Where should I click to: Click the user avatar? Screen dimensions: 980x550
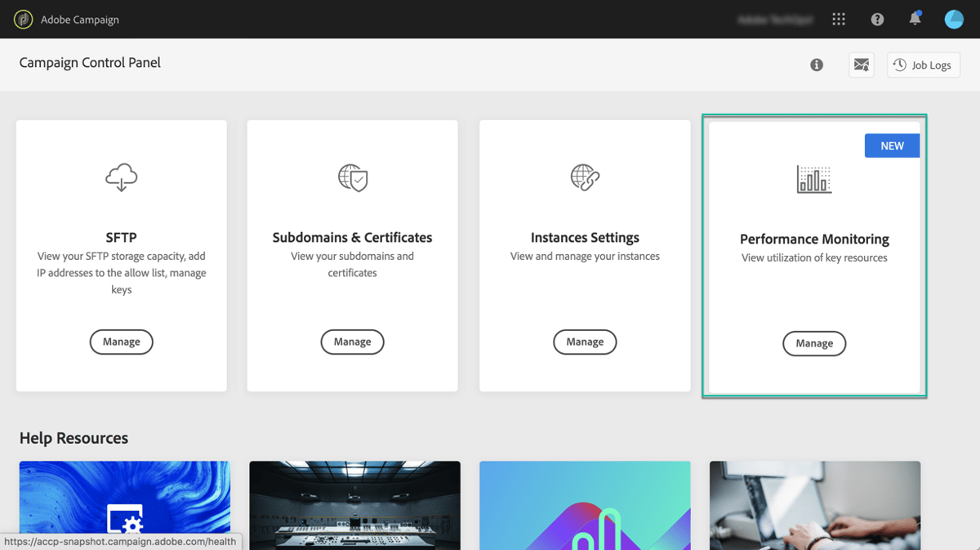[x=954, y=19]
